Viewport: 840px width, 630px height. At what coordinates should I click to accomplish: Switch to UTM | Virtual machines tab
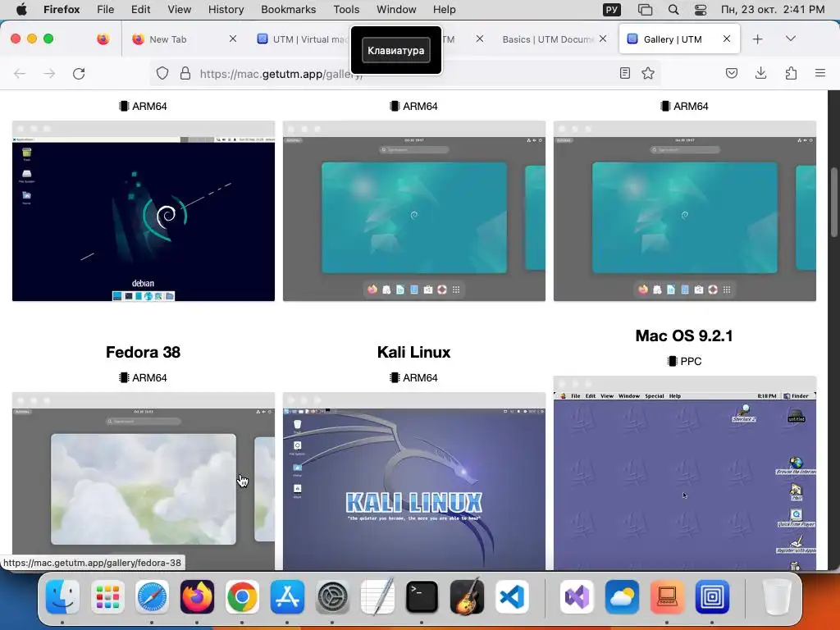(x=303, y=39)
